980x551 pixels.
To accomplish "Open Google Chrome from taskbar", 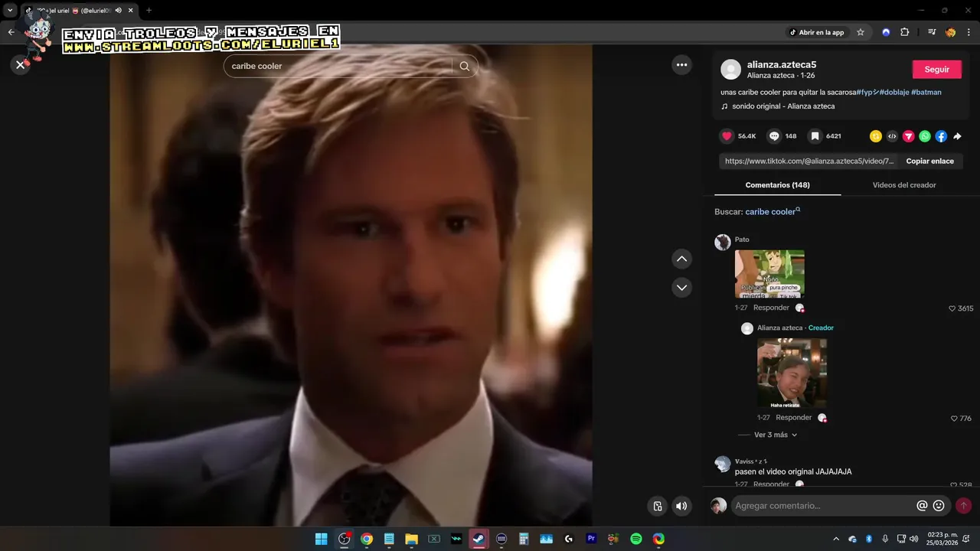I will (x=367, y=539).
